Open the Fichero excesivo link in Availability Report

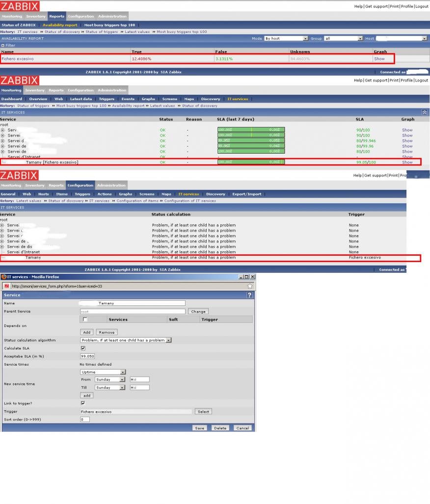[x=17, y=59]
